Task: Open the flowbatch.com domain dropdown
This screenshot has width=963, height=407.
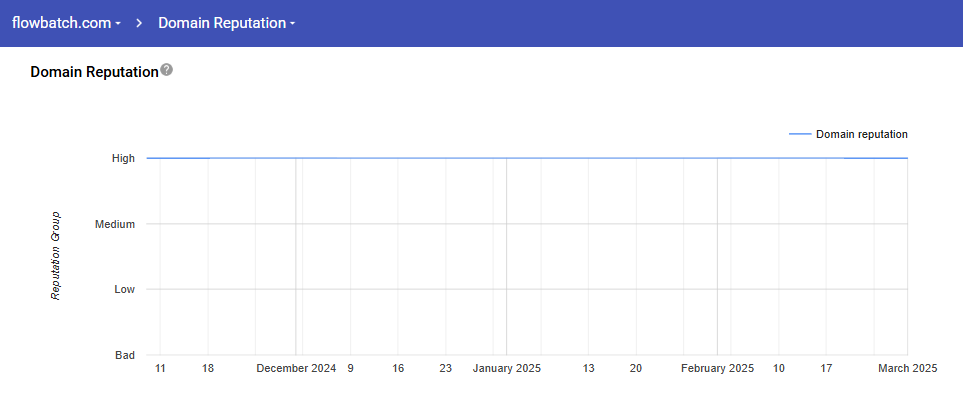Action: coord(66,23)
